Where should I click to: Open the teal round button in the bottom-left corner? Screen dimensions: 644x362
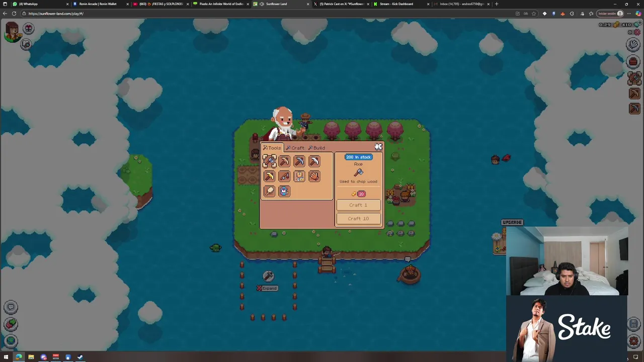click(x=11, y=341)
